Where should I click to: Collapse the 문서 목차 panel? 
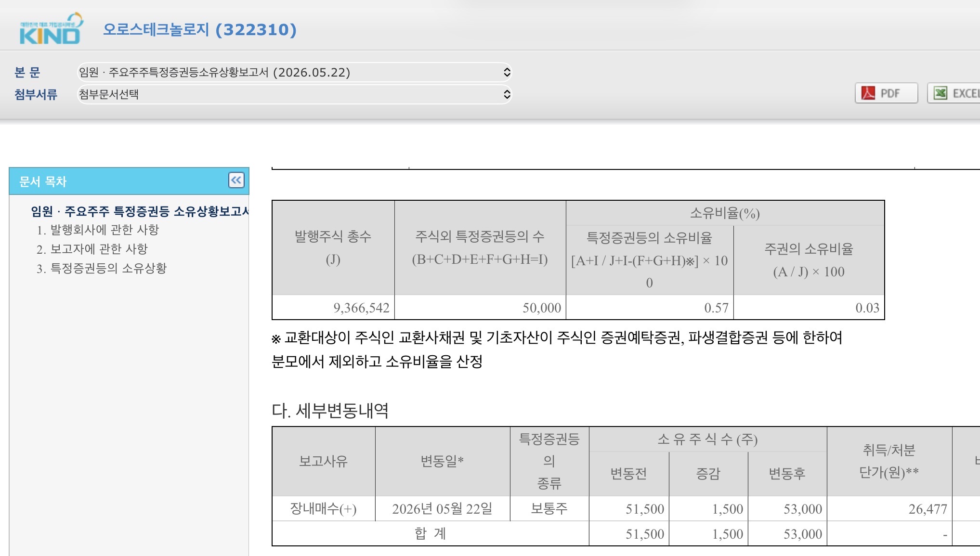point(236,181)
